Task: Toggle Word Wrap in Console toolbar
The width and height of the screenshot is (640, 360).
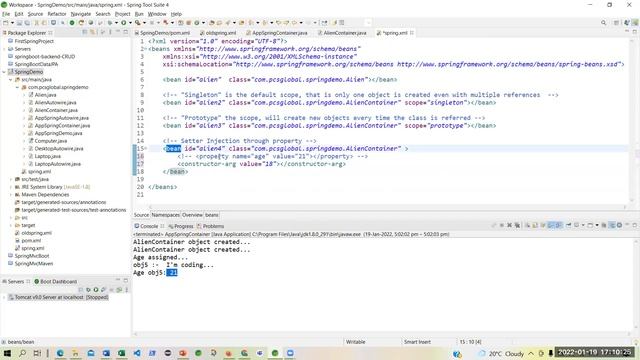Action: pyautogui.click(x=542, y=225)
